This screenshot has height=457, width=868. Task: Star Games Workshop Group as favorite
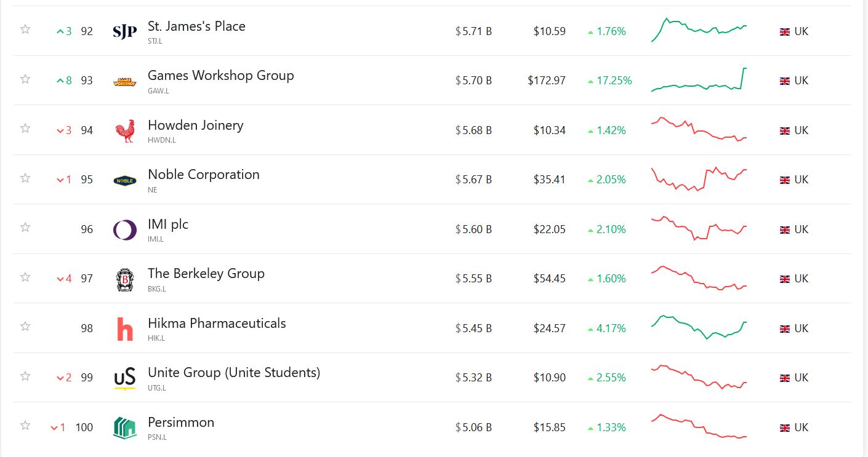click(25, 79)
